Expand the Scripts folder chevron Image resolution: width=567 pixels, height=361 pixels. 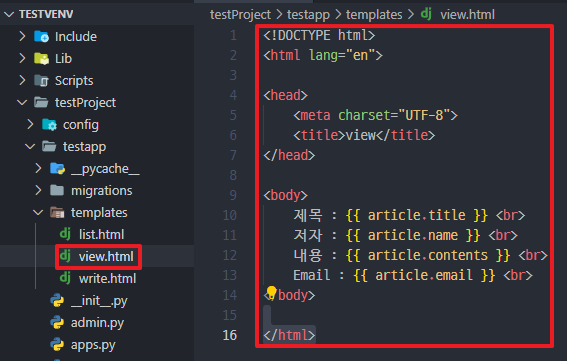point(22,80)
